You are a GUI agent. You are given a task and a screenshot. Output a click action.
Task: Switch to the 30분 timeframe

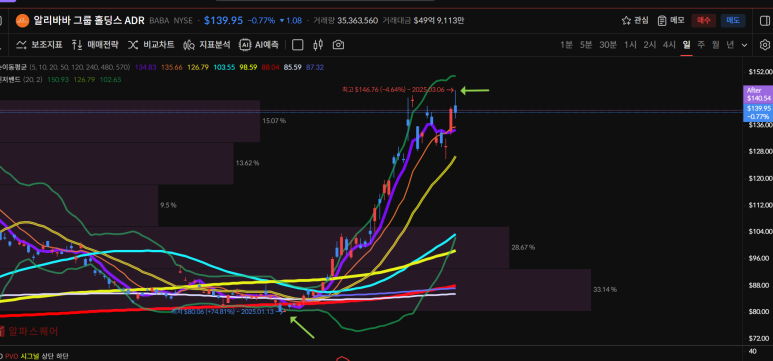coord(608,45)
